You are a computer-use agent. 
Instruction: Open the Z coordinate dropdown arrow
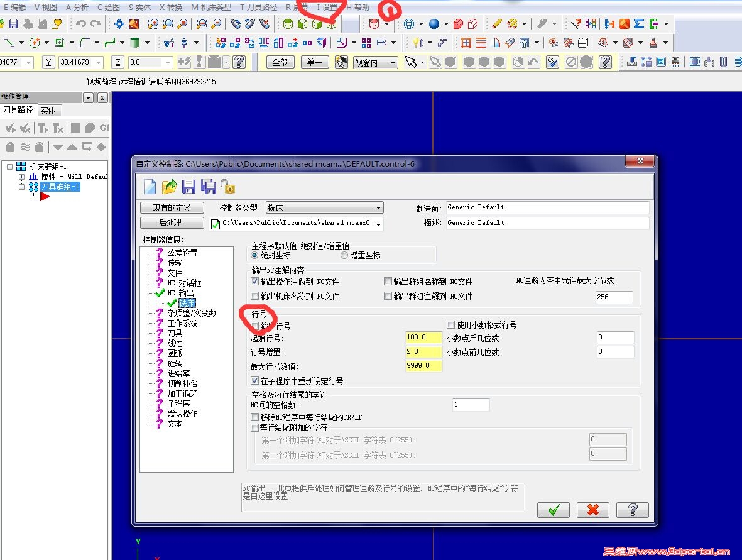point(168,62)
